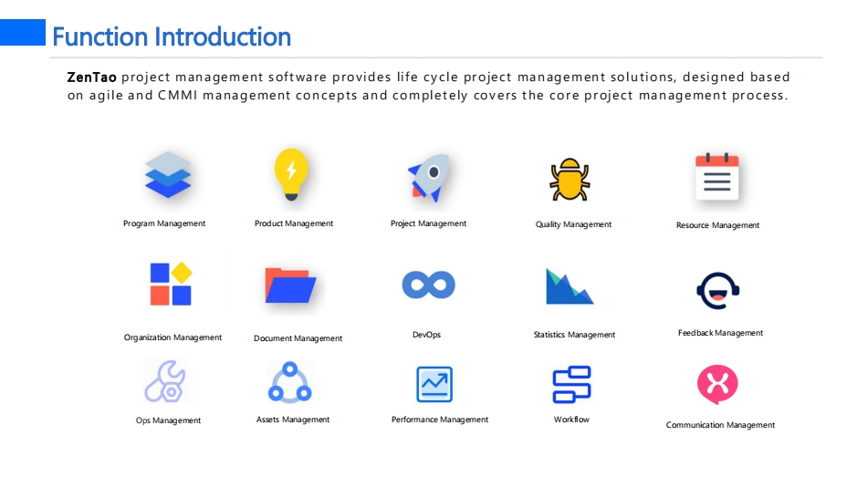Click the "Program Management" label

[164, 223]
